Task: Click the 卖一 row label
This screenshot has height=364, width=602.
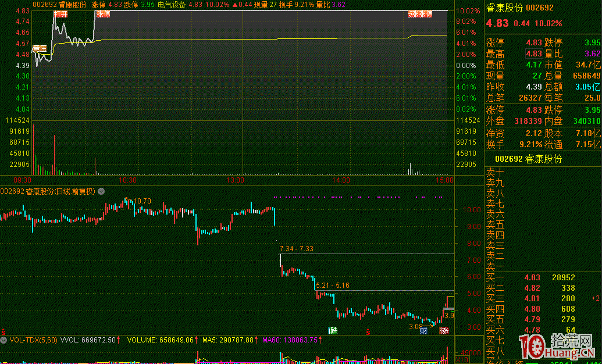Action: [x=495, y=266]
